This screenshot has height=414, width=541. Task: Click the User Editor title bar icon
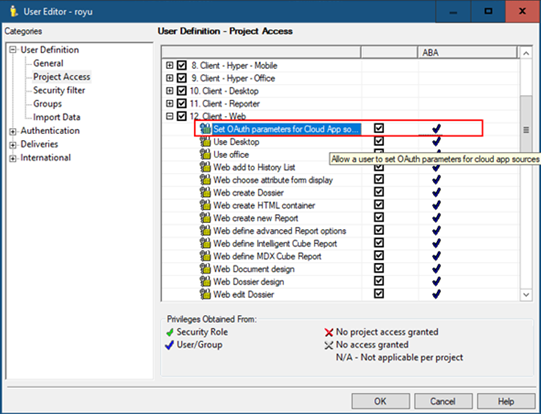[14, 11]
